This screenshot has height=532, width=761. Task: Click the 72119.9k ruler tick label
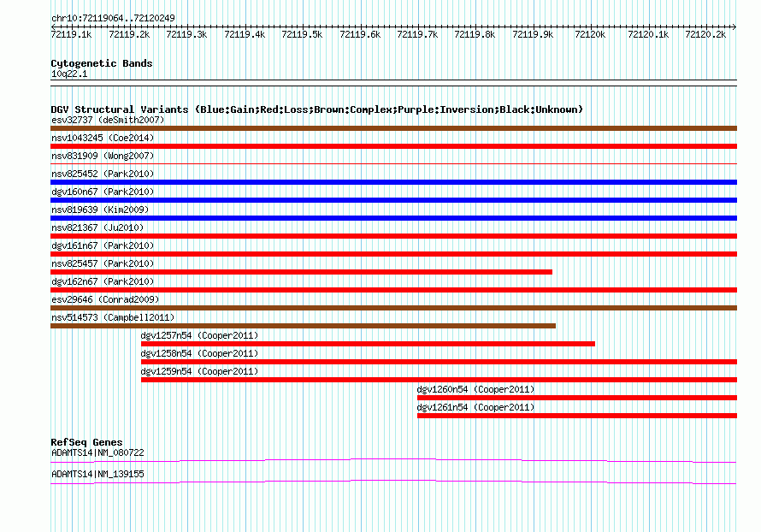pyautogui.click(x=533, y=34)
